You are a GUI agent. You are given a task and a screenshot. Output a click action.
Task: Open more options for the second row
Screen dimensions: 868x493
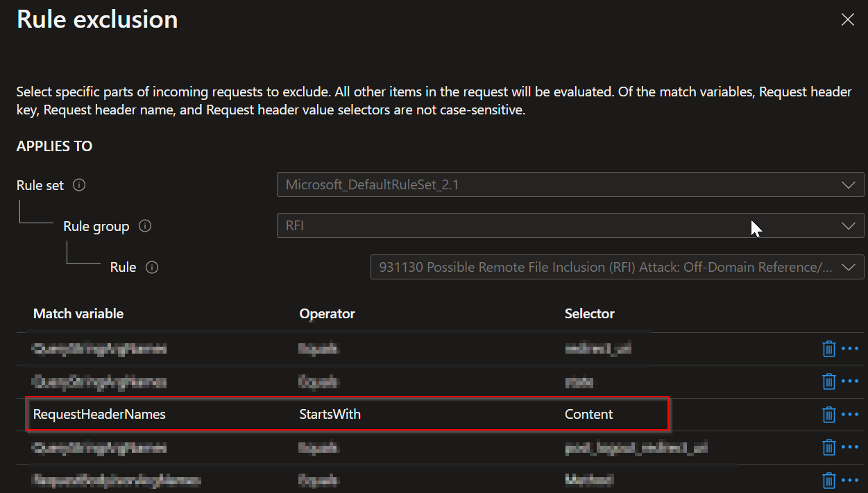(x=851, y=381)
